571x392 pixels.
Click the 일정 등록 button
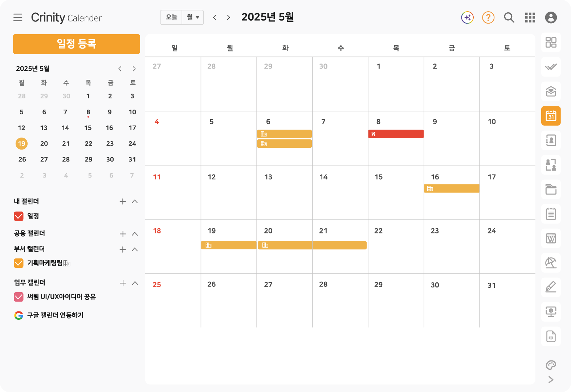click(x=77, y=44)
